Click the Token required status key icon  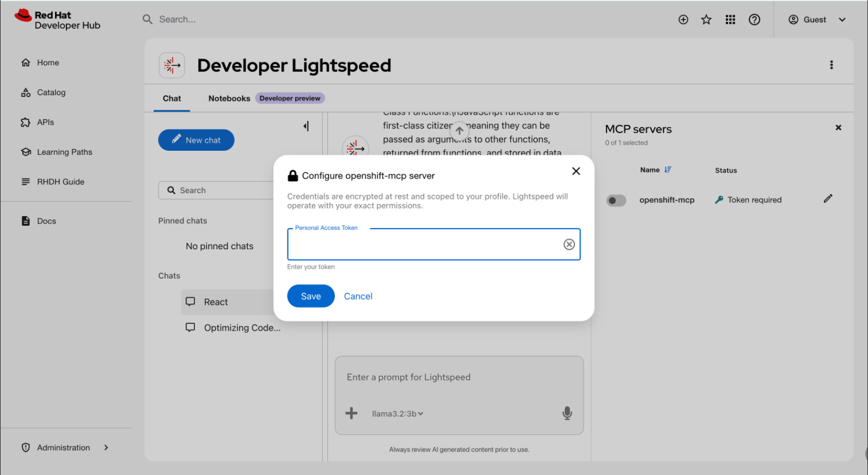[x=719, y=200]
